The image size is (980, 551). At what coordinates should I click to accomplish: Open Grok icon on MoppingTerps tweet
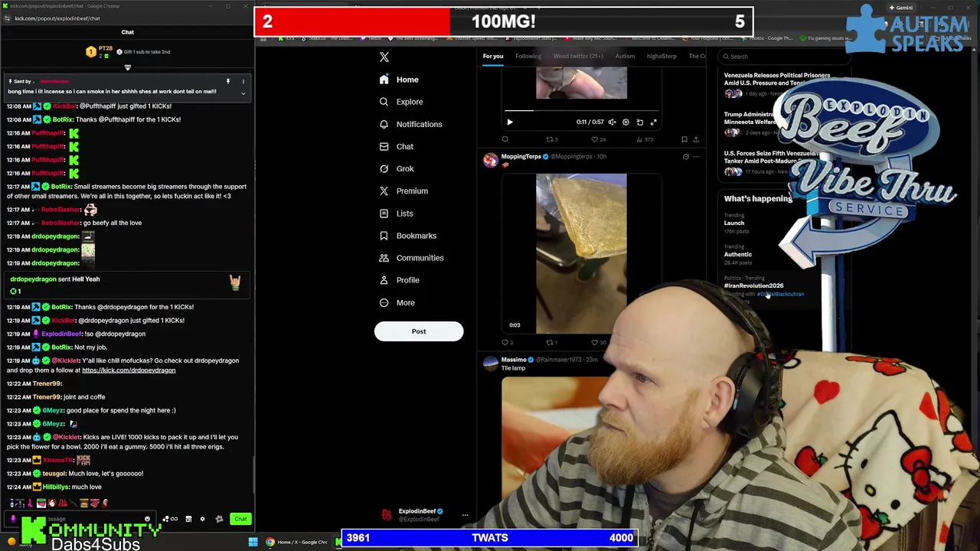coord(686,156)
